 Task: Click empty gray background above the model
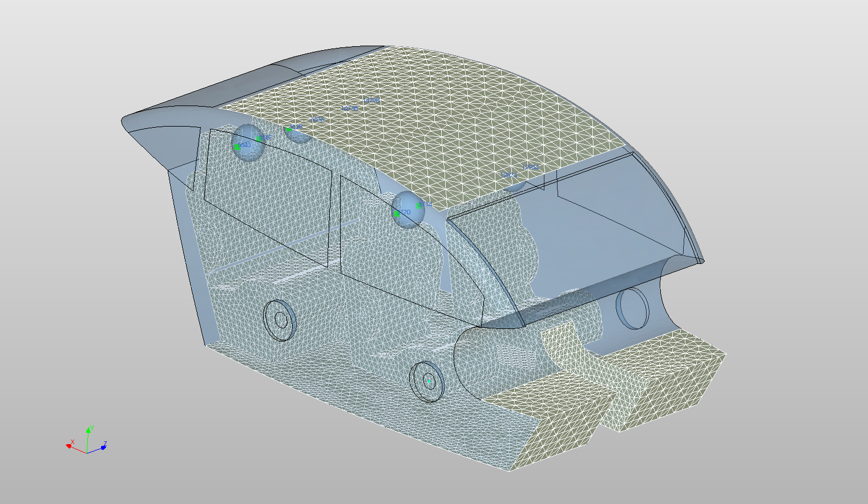tap(434, 23)
